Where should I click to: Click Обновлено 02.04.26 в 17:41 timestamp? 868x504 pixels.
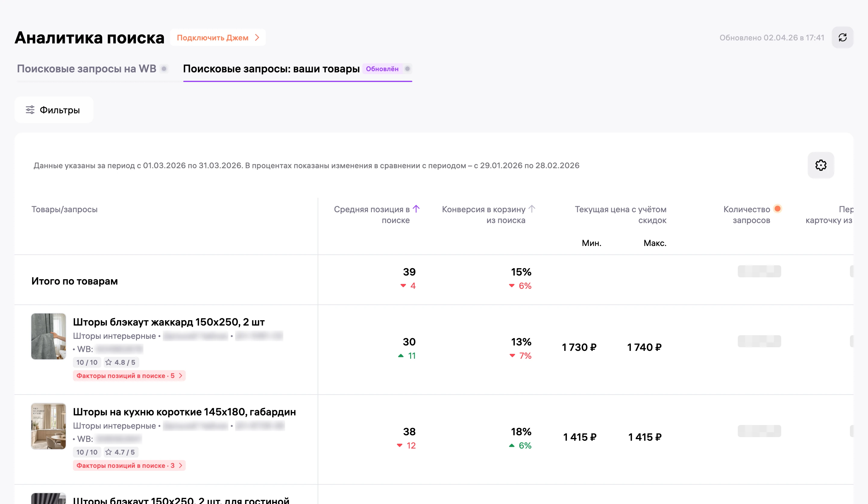click(772, 38)
